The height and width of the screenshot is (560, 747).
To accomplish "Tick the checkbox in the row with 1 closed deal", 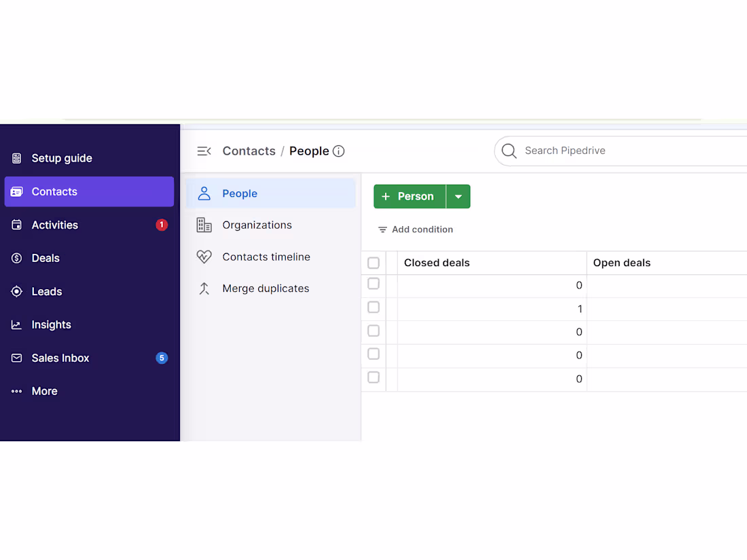I will coord(373,307).
